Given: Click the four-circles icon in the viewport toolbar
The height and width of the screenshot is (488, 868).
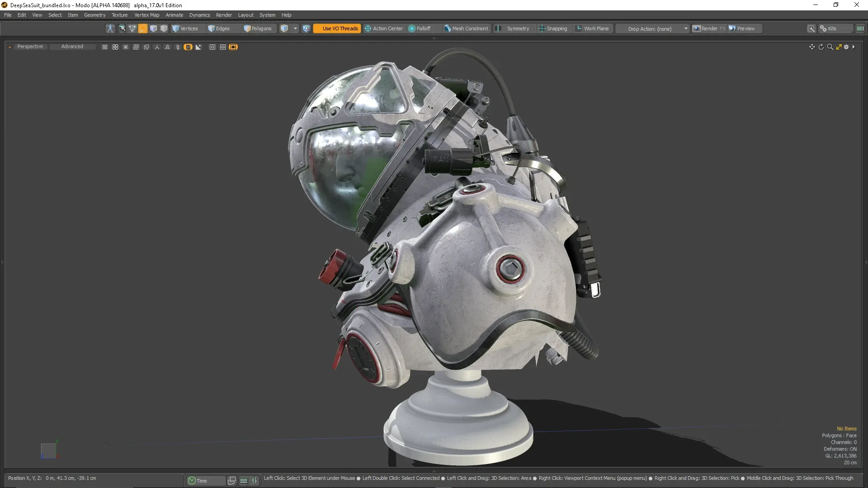Looking at the screenshot, I should [x=115, y=47].
